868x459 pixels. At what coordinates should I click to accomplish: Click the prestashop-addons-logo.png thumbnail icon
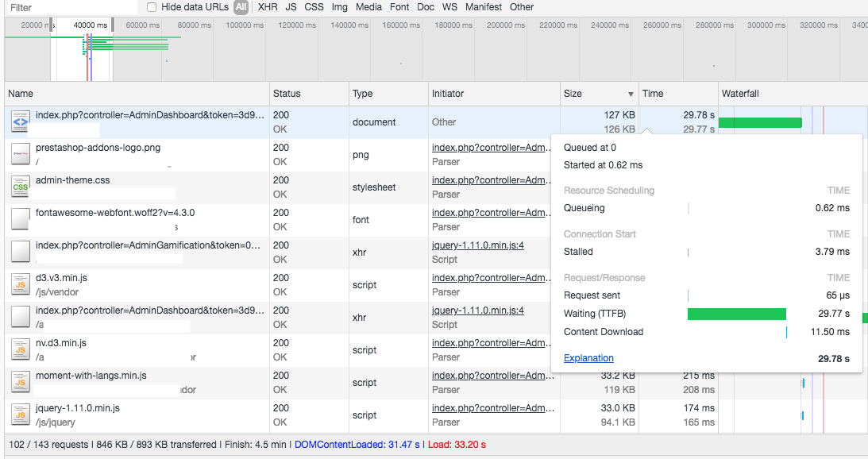coord(21,155)
